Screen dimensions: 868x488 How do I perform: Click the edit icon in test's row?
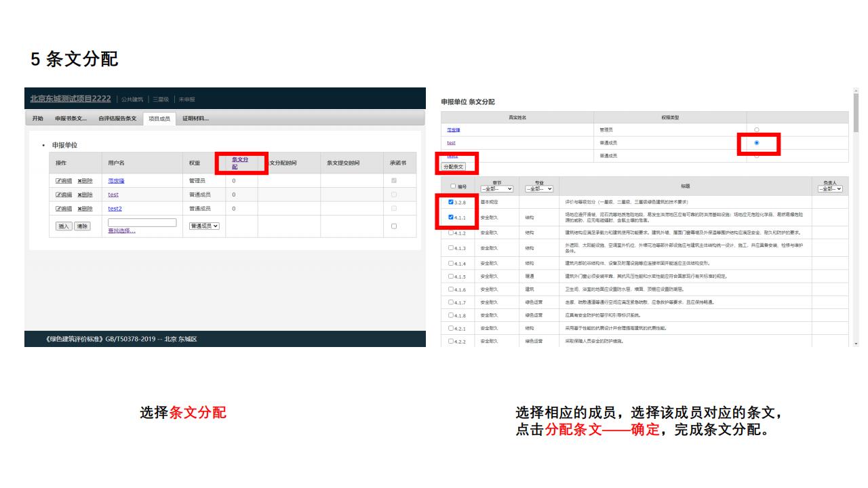[64, 195]
